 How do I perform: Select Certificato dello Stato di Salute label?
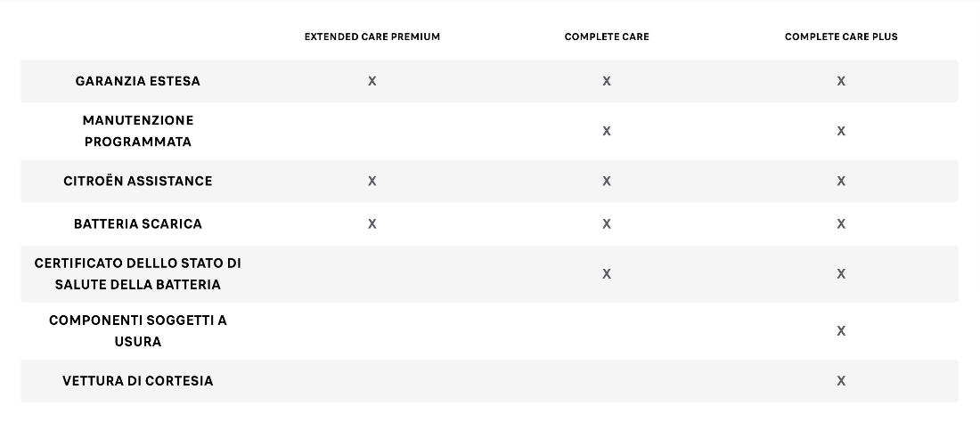pyautogui.click(x=137, y=274)
